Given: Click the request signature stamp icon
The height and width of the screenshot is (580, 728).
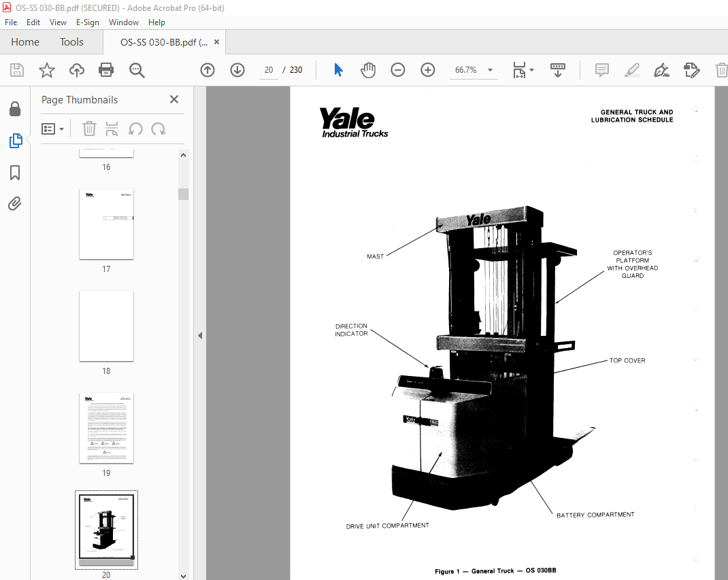Looking at the screenshot, I should pos(691,70).
